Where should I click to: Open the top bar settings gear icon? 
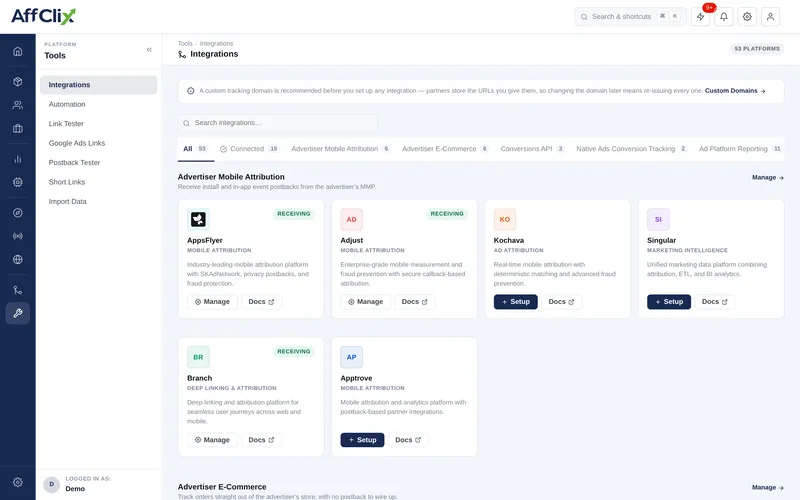coord(747,17)
